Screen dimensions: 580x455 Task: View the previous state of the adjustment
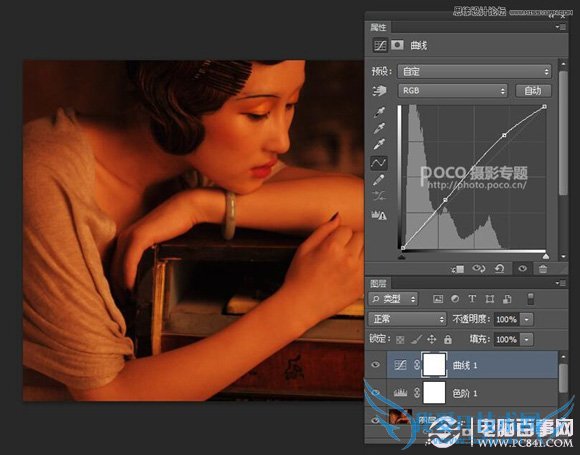[x=479, y=269]
